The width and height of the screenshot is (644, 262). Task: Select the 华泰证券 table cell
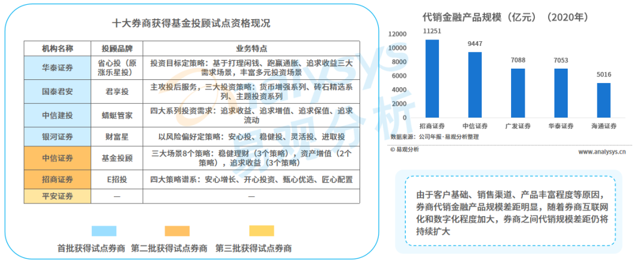point(57,68)
